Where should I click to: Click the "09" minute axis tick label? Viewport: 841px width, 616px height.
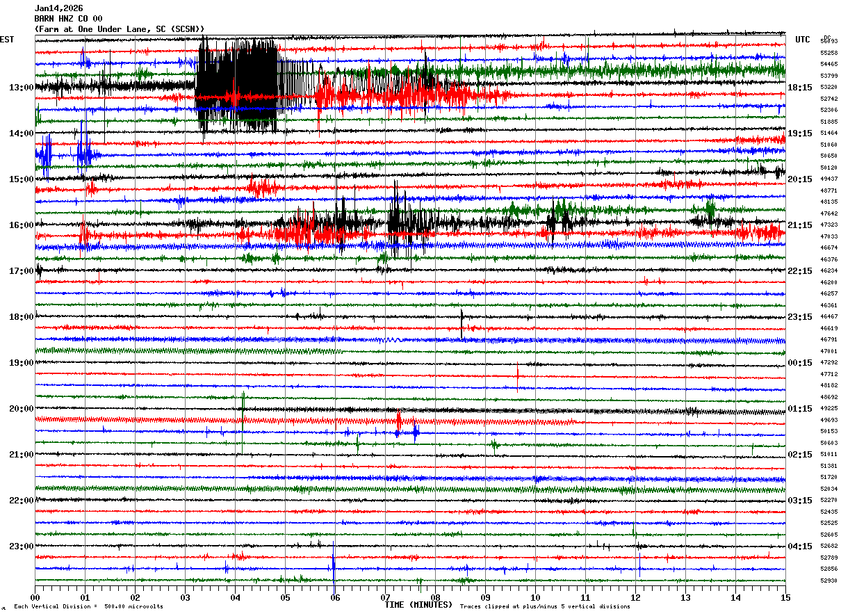tap(485, 597)
